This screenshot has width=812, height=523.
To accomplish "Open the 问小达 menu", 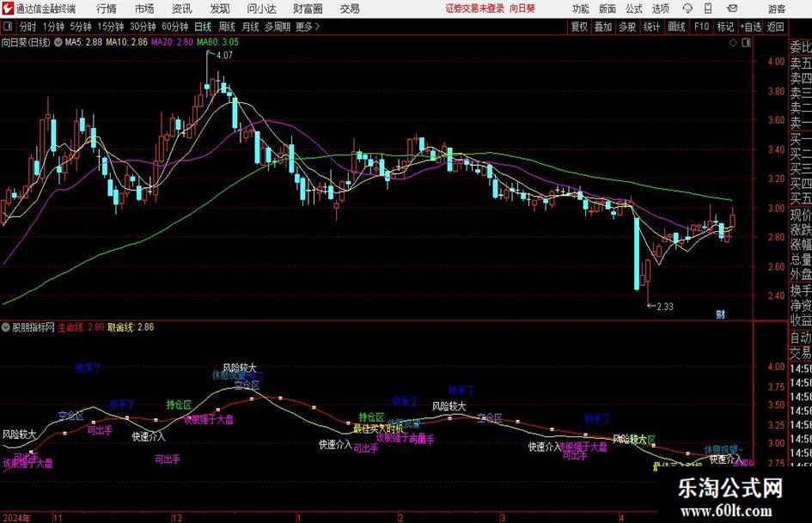I will pos(261,9).
